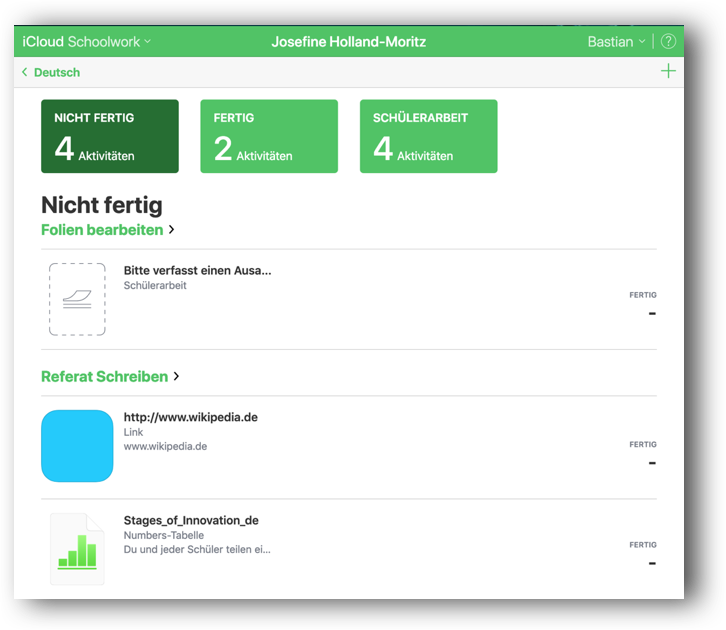Image resolution: width=726 pixels, height=630 pixels.
Task: Click the www.wikipedia.de URL text
Action: pos(165,447)
